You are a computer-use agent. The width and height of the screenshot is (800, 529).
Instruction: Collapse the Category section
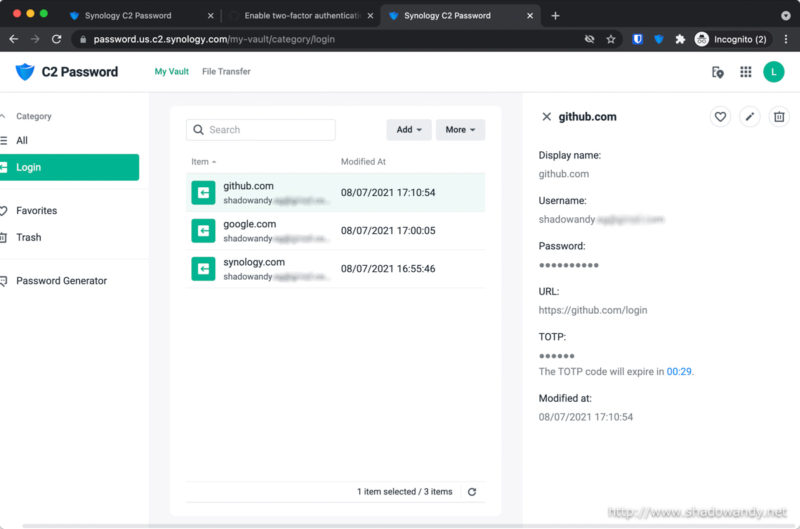[4, 116]
